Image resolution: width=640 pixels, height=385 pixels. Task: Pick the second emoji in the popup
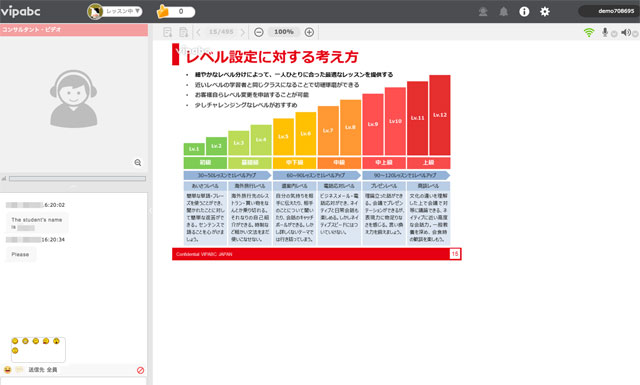coord(25,341)
